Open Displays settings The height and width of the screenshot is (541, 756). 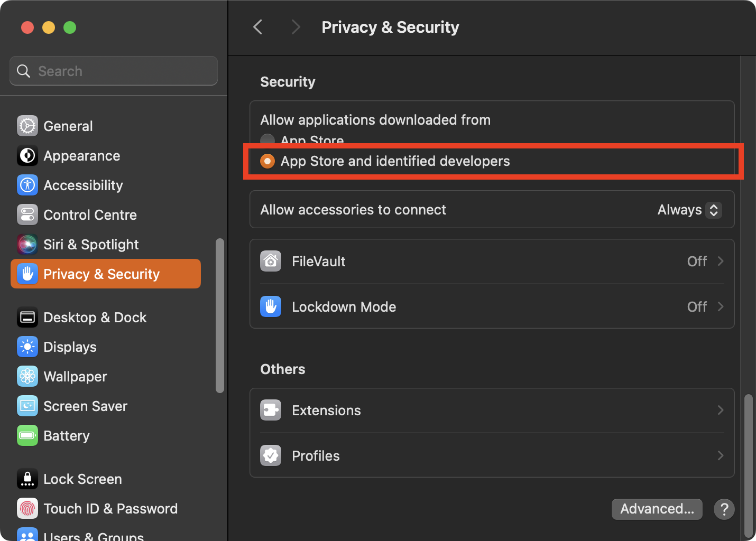point(106,347)
